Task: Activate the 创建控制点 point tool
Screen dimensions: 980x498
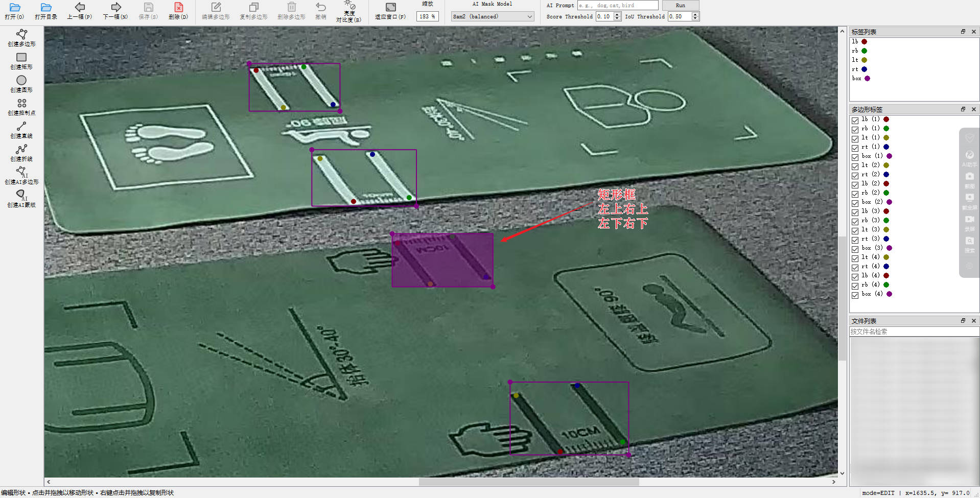Action: (21, 107)
